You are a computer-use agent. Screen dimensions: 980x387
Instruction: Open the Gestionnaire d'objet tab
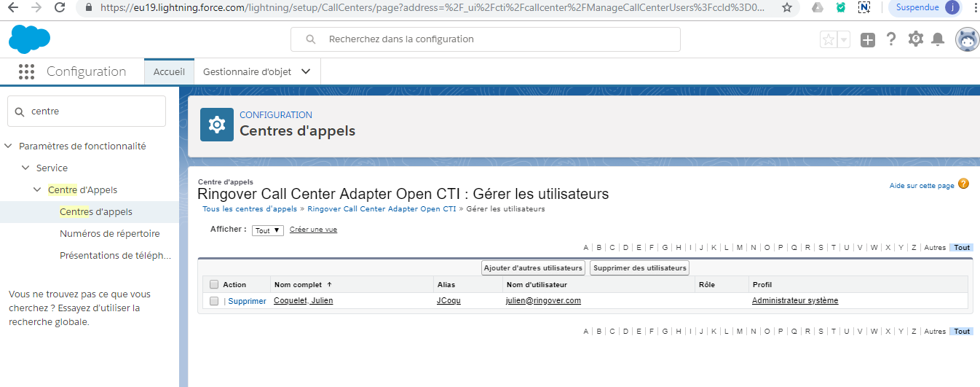248,71
